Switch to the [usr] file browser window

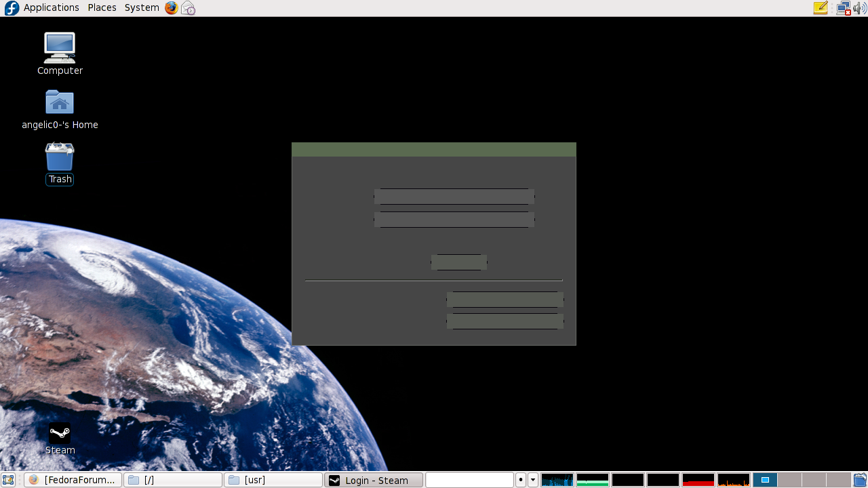273,480
